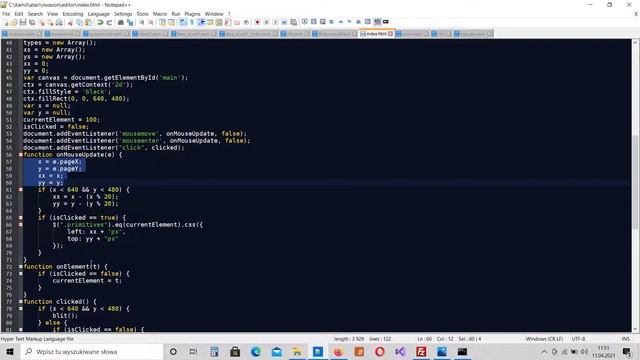Open the Windows Start menu

click(10, 351)
